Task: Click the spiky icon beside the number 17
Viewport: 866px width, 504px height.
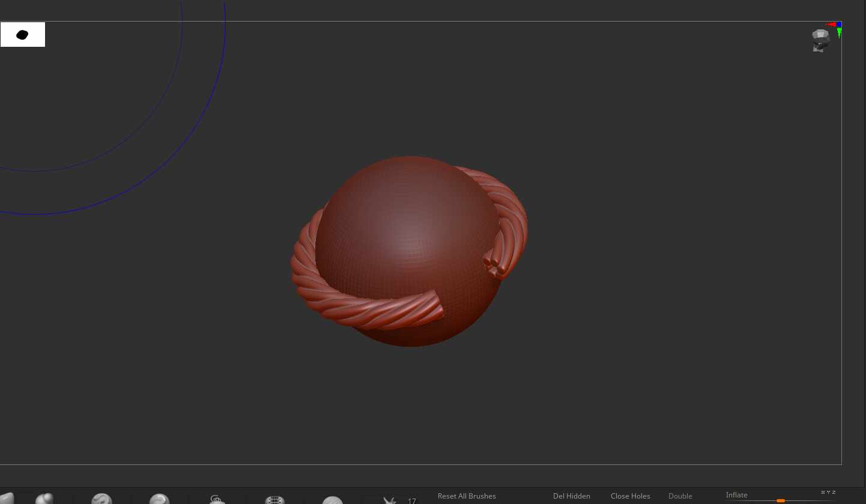Action: [390, 500]
